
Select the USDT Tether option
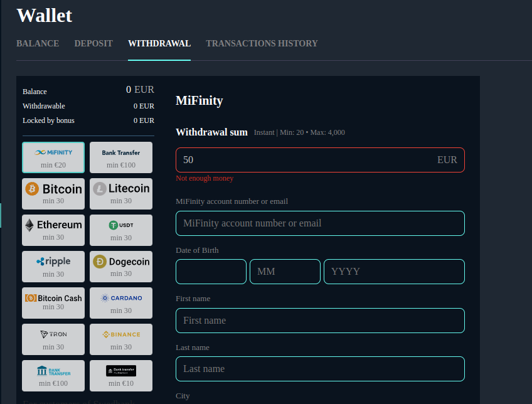[x=121, y=230]
